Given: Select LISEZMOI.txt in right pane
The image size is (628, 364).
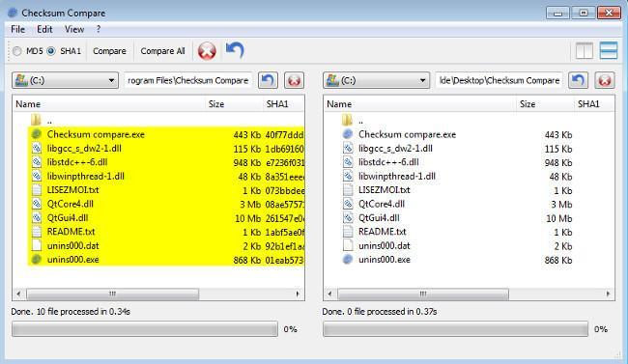Looking at the screenshot, I should point(385,190).
